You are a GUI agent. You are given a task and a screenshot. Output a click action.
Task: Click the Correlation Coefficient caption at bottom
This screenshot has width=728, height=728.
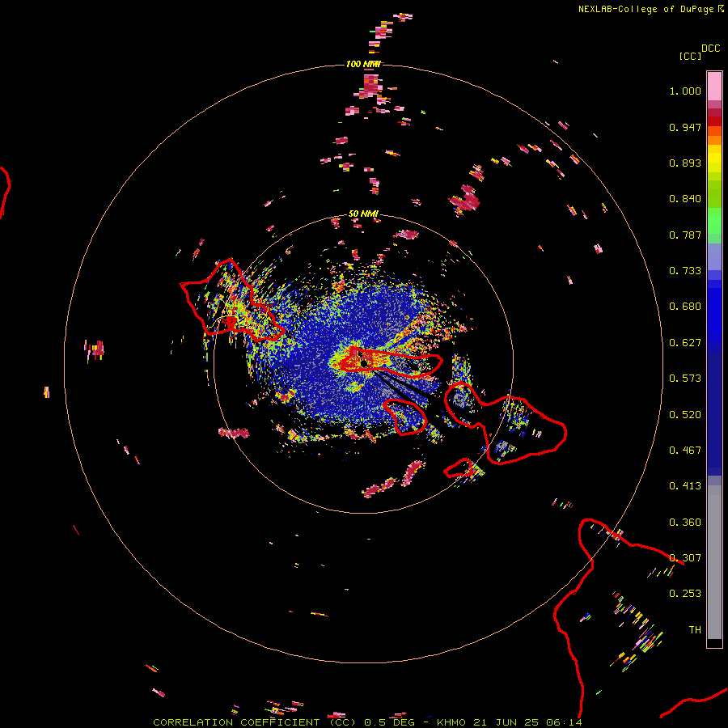367,722
